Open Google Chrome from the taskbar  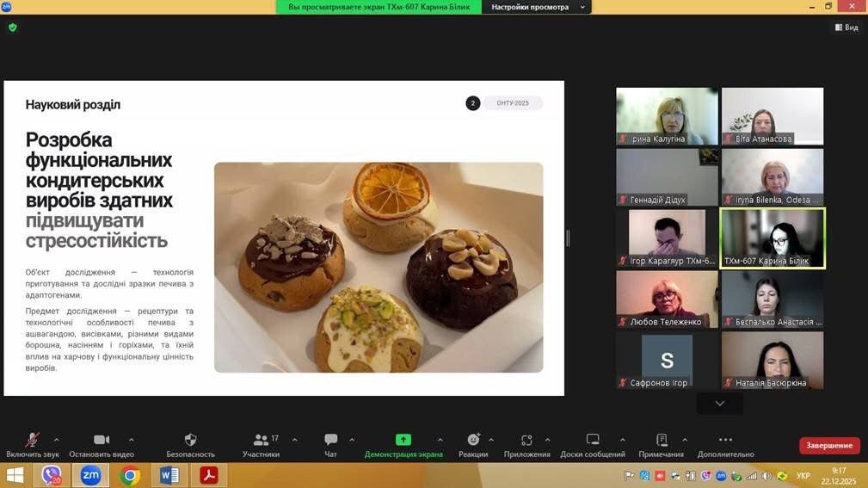(130, 475)
